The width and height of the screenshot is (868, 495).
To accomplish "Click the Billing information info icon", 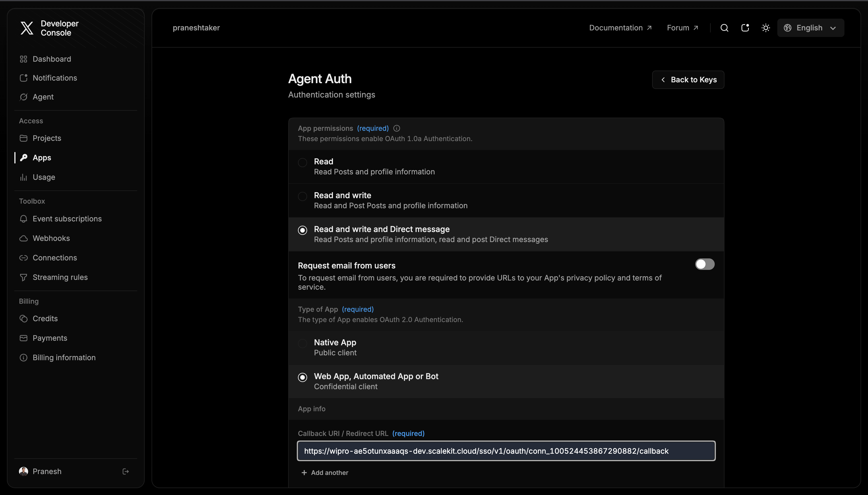I will click(24, 358).
